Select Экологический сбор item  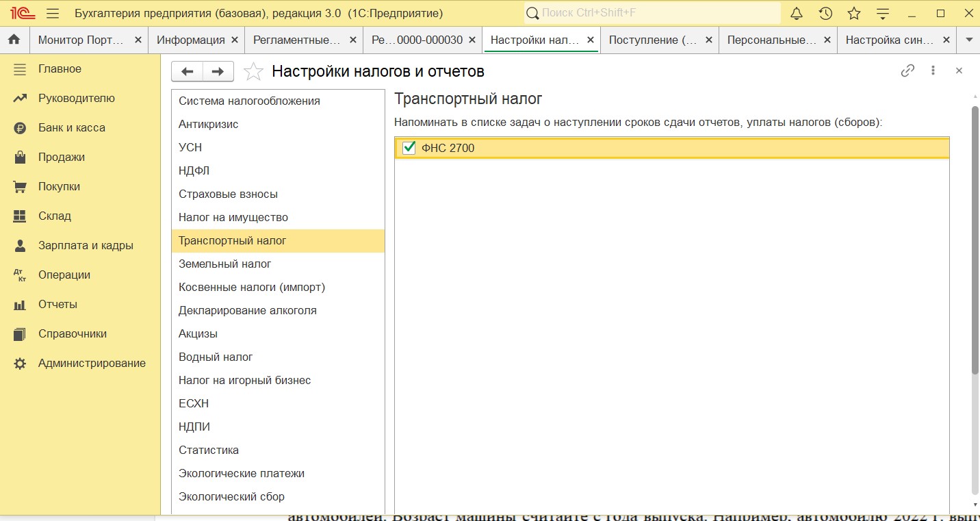click(x=278, y=496)
